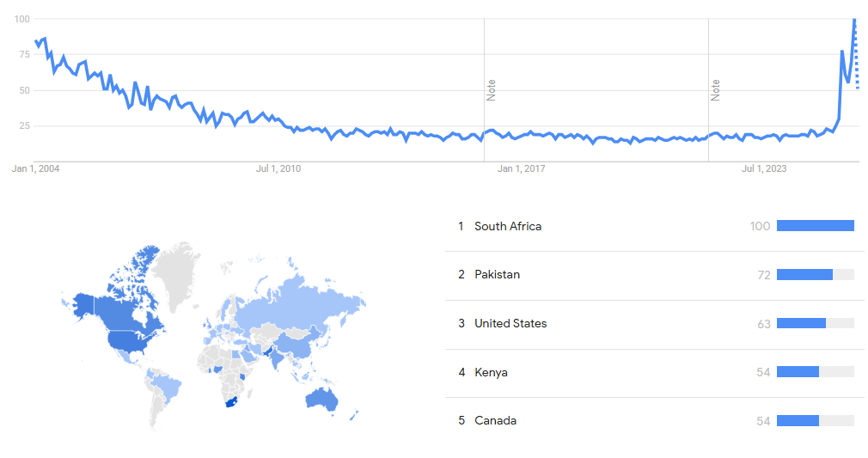Click the first Note marker near 2017
The height and width of the screenshot is (458, 868).
coord(492,89)
